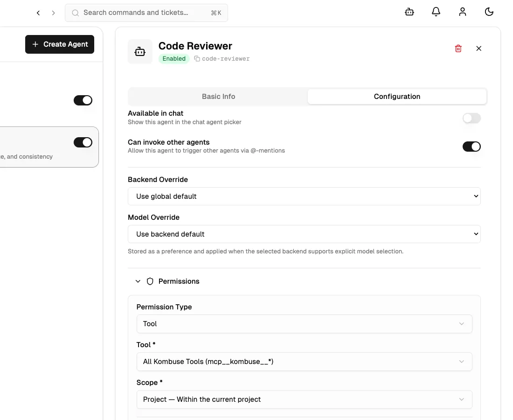Switch to the Basic Info tab

tap(218, 96)
